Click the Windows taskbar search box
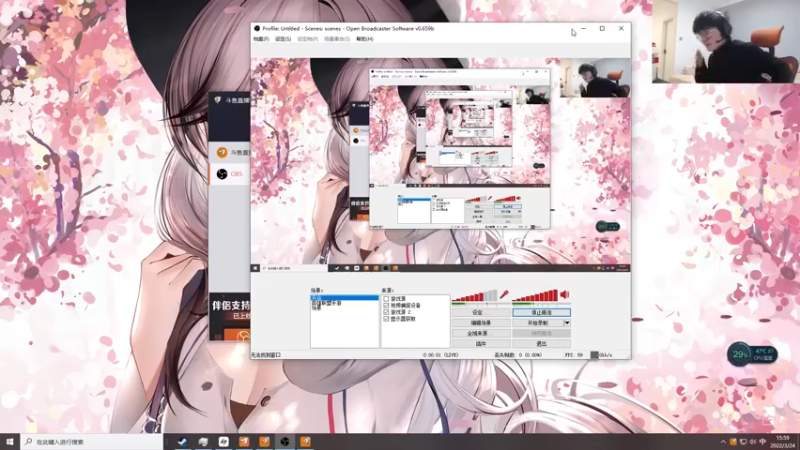 92,442
